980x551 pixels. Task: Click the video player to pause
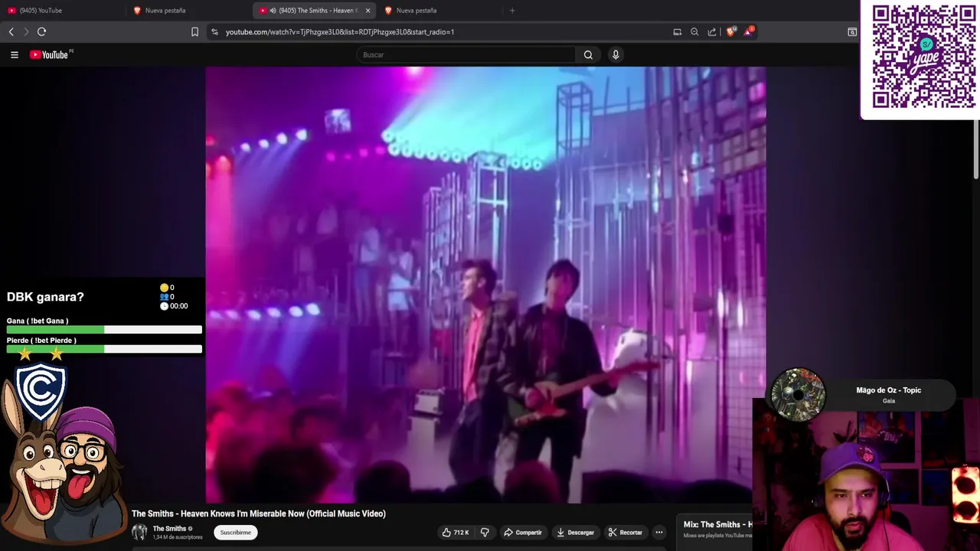[485, 285]
